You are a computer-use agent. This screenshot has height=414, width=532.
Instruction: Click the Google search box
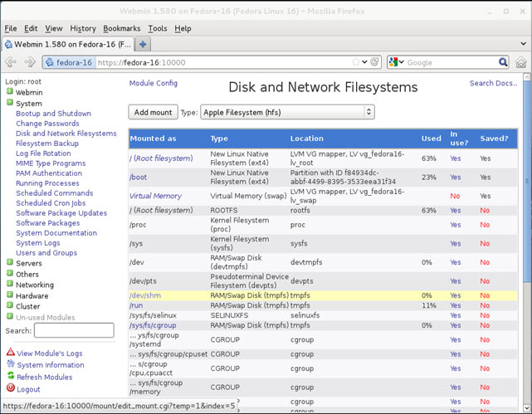[451, 62]
